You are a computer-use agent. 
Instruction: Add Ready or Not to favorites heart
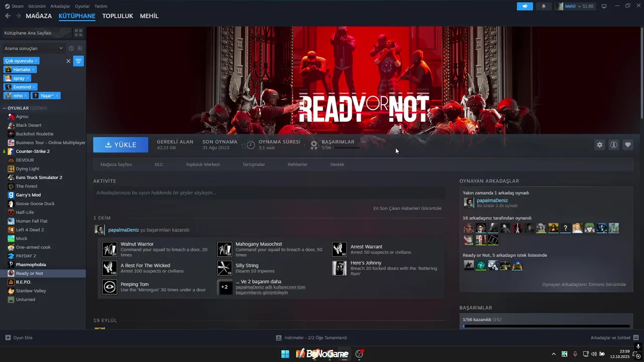[x=628, y=145]
